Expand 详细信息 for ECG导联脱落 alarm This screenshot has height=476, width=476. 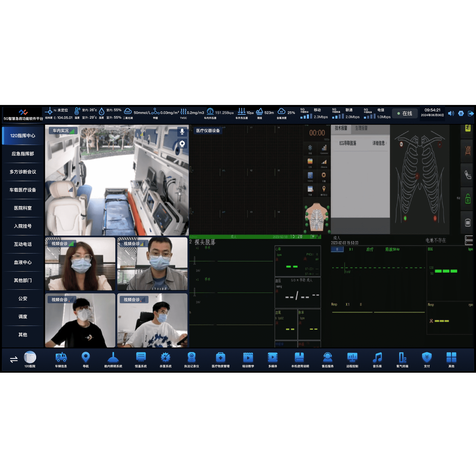click(379, 143)
